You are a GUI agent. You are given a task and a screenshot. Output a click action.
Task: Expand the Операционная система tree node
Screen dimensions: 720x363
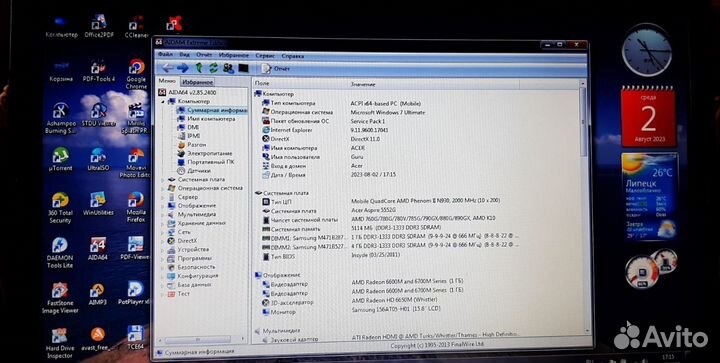point(162,189)
